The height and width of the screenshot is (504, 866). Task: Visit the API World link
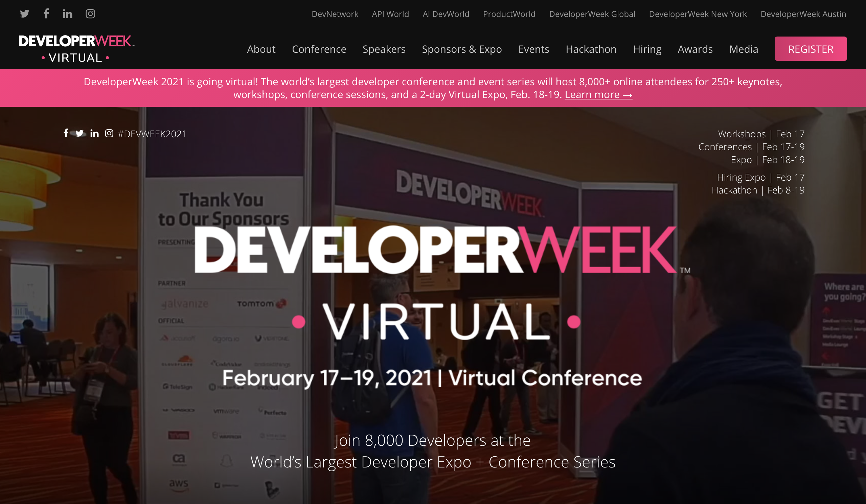click(390, 14)
